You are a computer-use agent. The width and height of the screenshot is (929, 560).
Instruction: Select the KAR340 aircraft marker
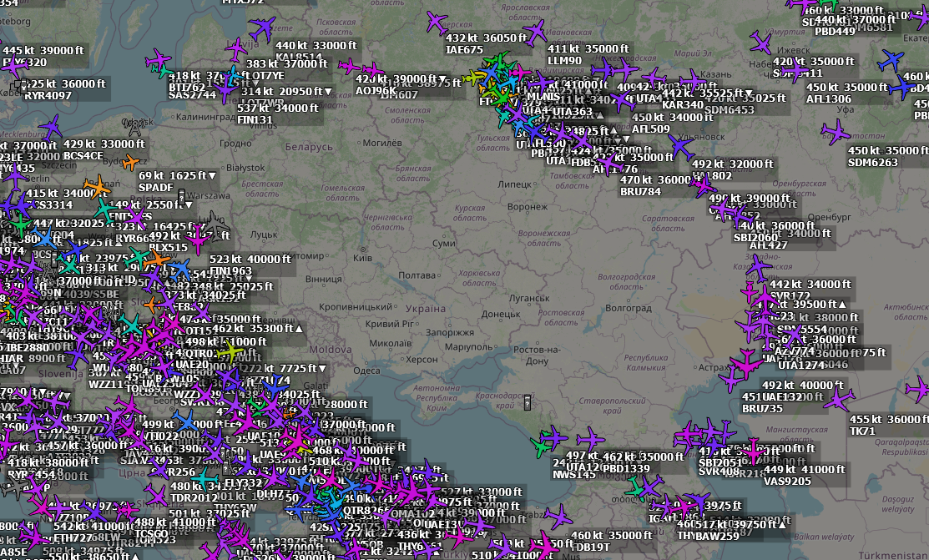654,78
